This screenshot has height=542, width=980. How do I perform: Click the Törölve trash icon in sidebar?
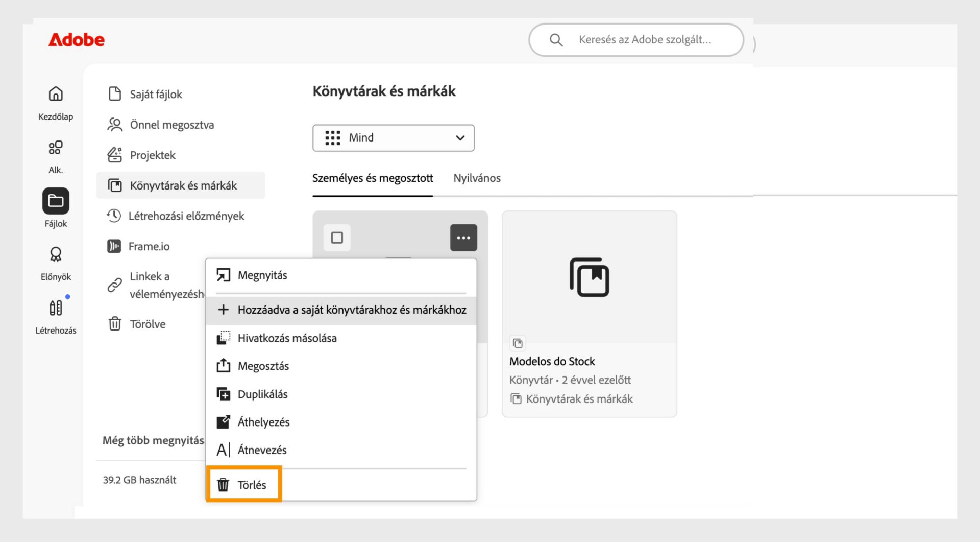115,324
